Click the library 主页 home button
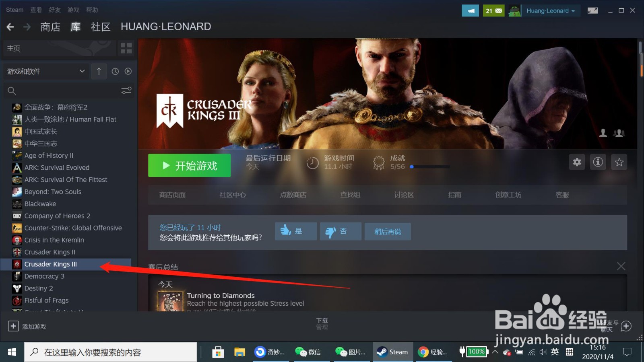644x362 pixels. [x=60, y=48]
